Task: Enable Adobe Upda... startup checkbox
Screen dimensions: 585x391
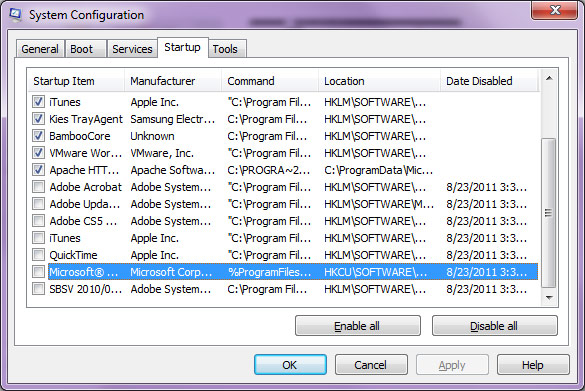Action: pos(38,204)
